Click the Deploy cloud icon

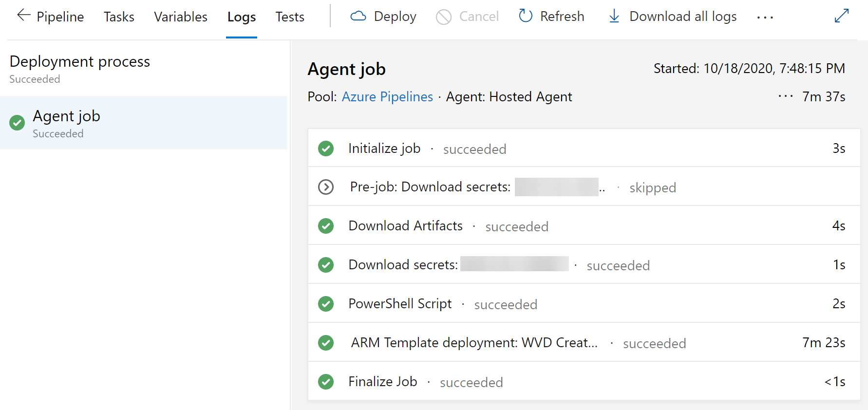(x=358, y=17)
